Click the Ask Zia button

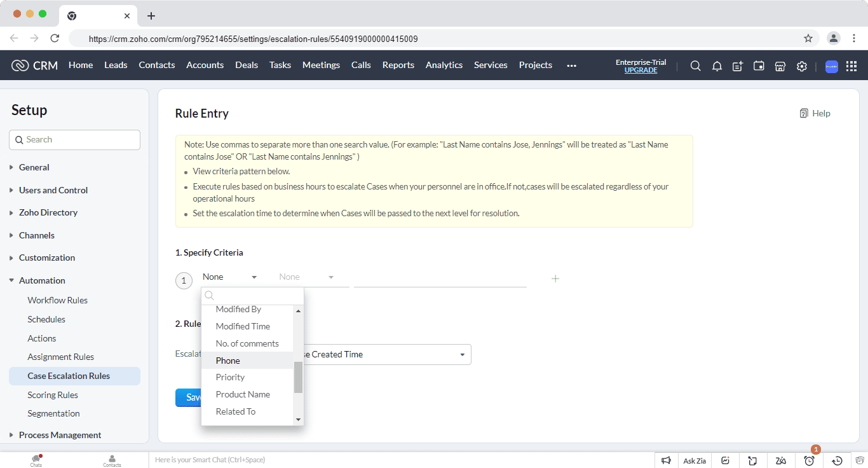pyautogui.click(x=695, y=460)
